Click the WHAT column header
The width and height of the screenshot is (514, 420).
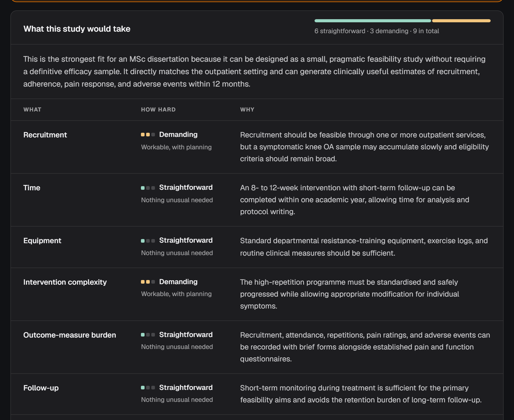pyautogui.click(x=32, y=109)
